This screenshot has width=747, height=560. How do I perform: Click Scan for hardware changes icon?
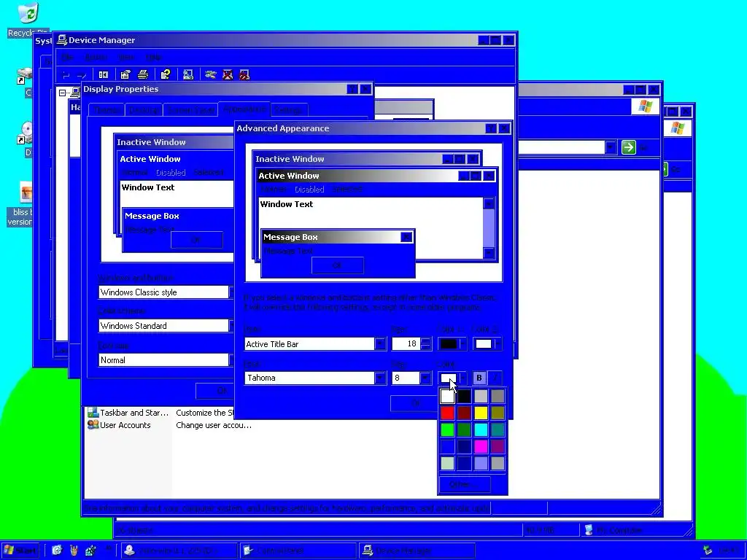click(188, 74)
